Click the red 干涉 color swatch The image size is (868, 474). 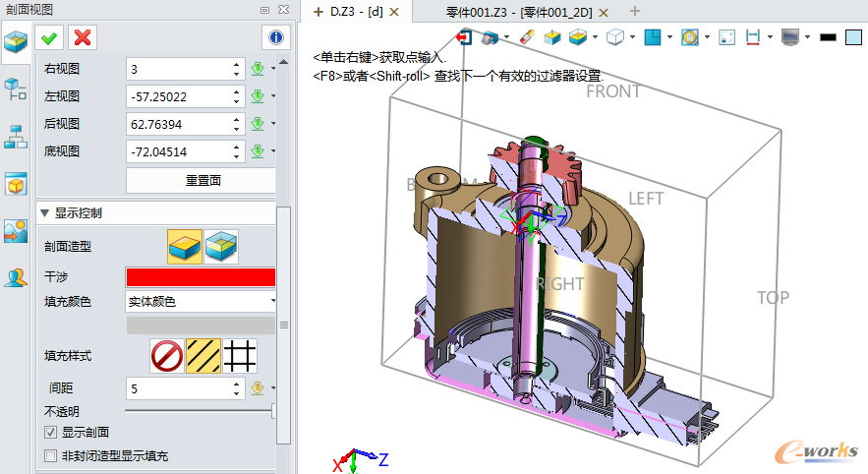[201, 276]
